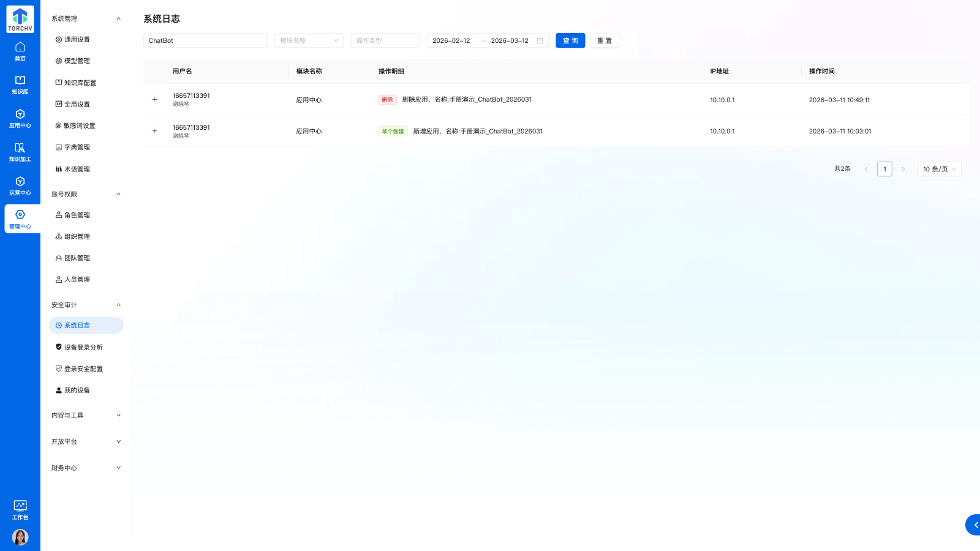Open the 10 条/页 page size dropdown
This screenshot has width=980, height=551.
[939, 169]
